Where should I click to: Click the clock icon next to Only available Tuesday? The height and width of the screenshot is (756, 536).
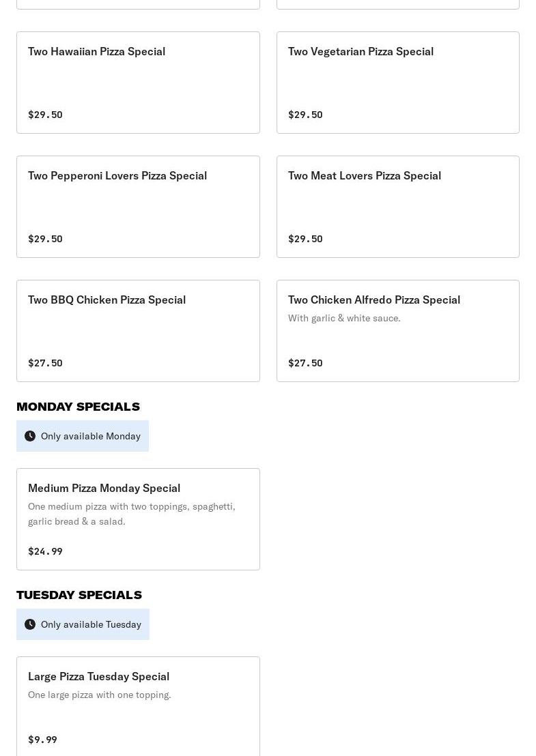pyautogui.click(x=30, y=624)
